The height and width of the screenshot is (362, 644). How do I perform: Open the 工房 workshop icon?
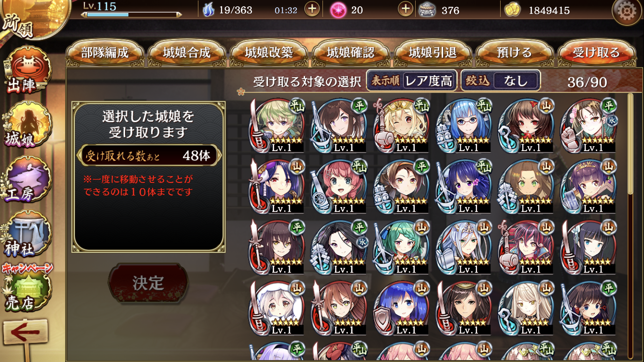(27, 180)
